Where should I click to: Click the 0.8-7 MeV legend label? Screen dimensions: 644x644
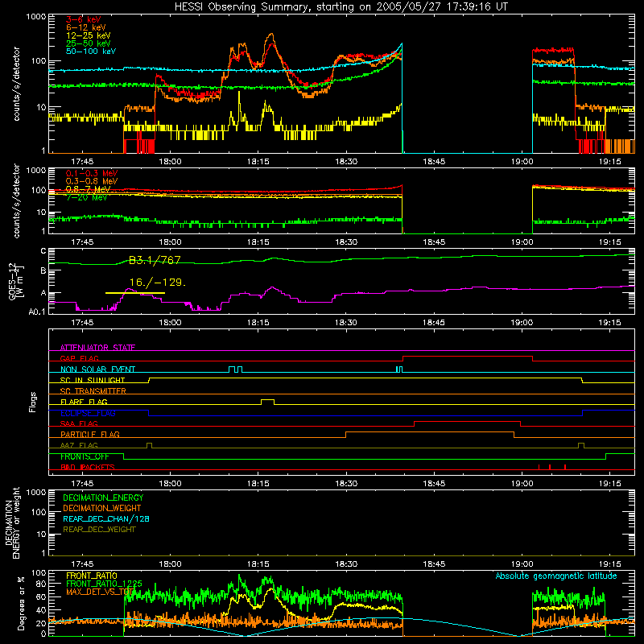coord(88,189)
